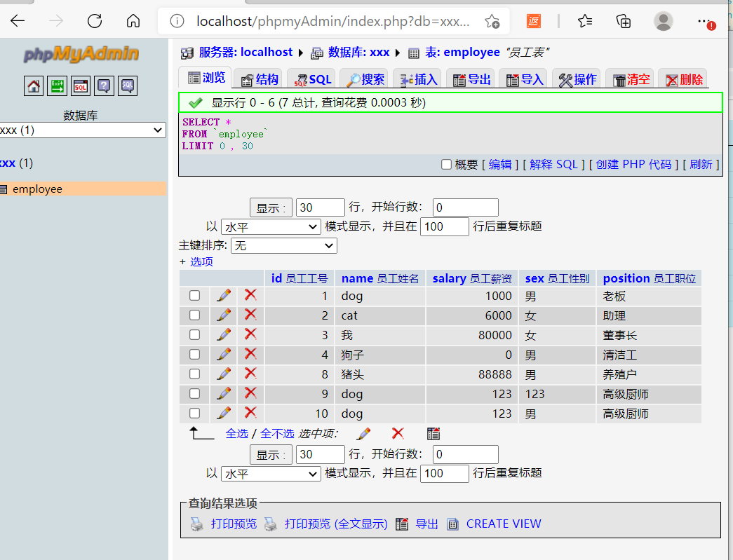Click the green Exit logout icon
Image resolution: width=733 pixels, height=560 pixels.
point(56,86)
